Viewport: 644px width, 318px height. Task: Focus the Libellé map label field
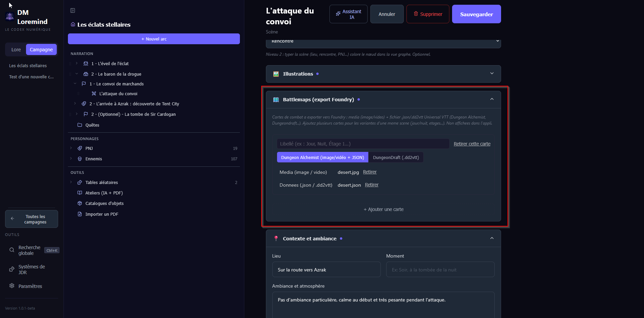tap(363, 144)
